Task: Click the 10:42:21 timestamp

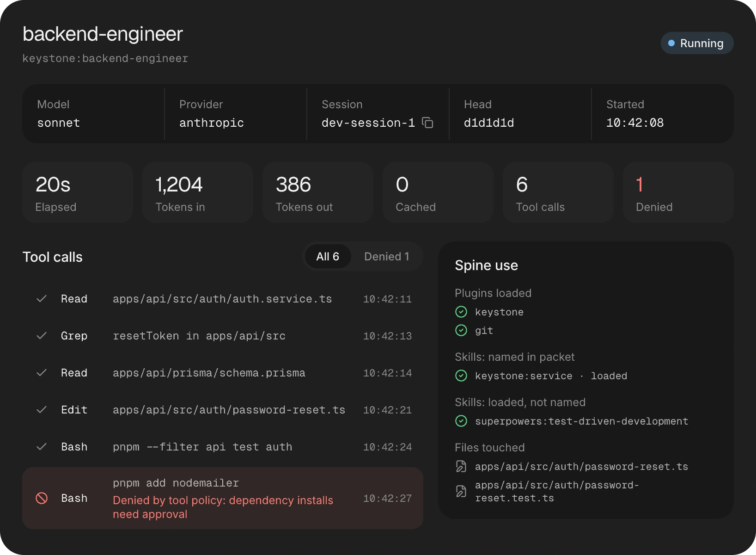Action: (387, 410)
